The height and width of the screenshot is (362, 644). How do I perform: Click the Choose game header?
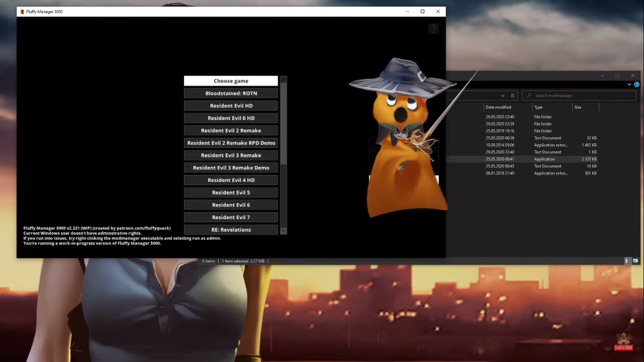[x=231, y=81]
